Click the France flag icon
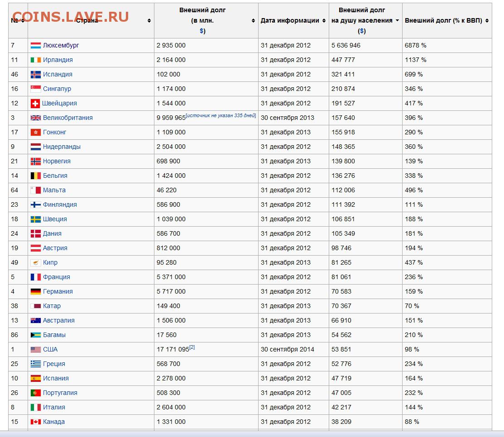 [x=36, y=277]
